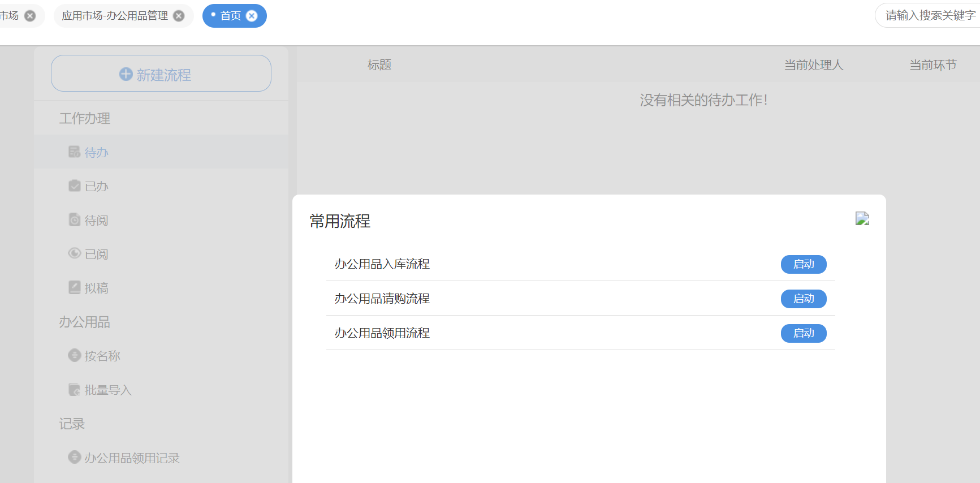Click the 按名称 sidebar icon
Image resolution: width=980 pixels, height=483 pixels.
pyautogui.click(x=75, y=355)
